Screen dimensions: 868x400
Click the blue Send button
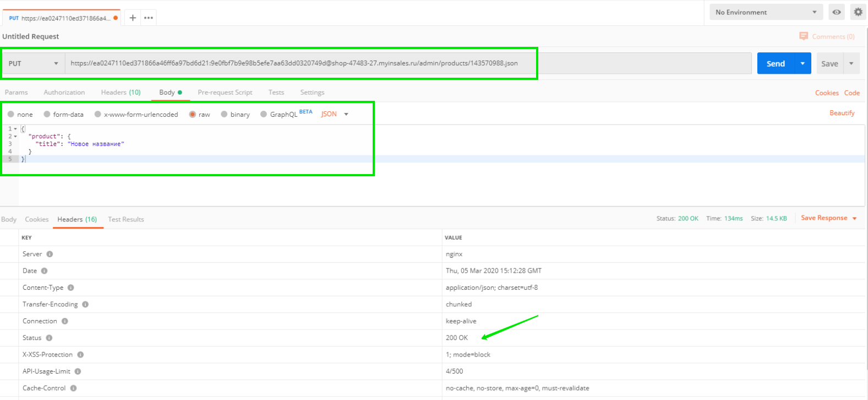point(776,63)
